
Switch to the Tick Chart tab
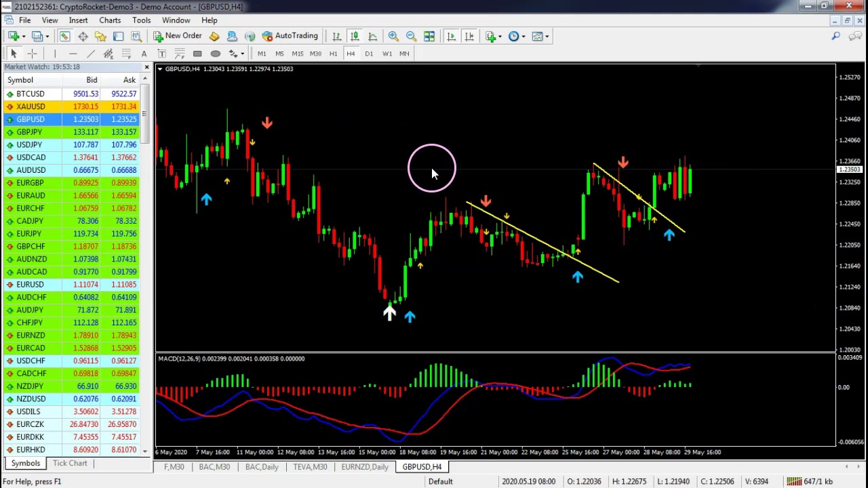pyautogui.click(x=70, y=463)
